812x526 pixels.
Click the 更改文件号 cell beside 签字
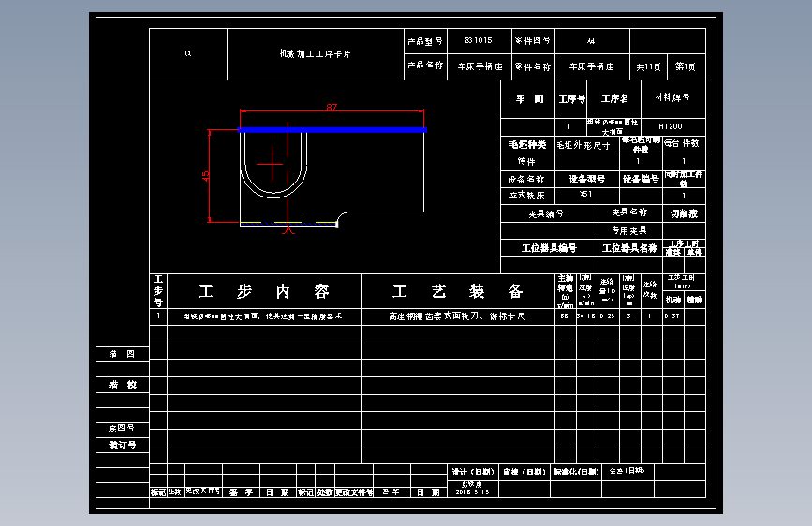tap(203, 491)
